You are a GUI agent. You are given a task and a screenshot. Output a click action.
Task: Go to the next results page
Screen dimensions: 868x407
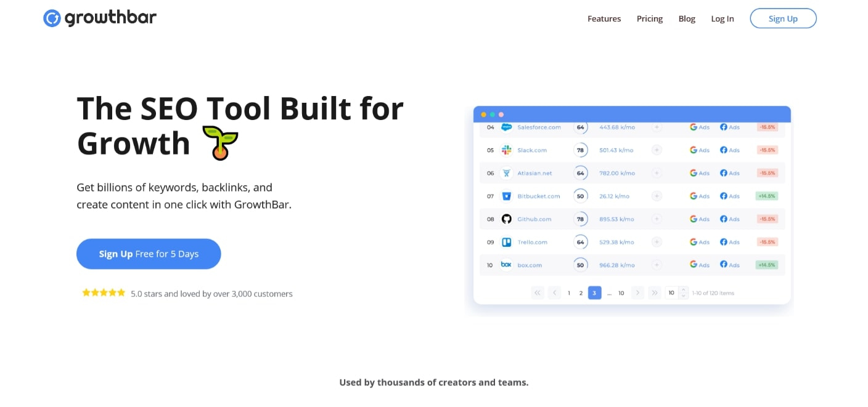point(637,293)
